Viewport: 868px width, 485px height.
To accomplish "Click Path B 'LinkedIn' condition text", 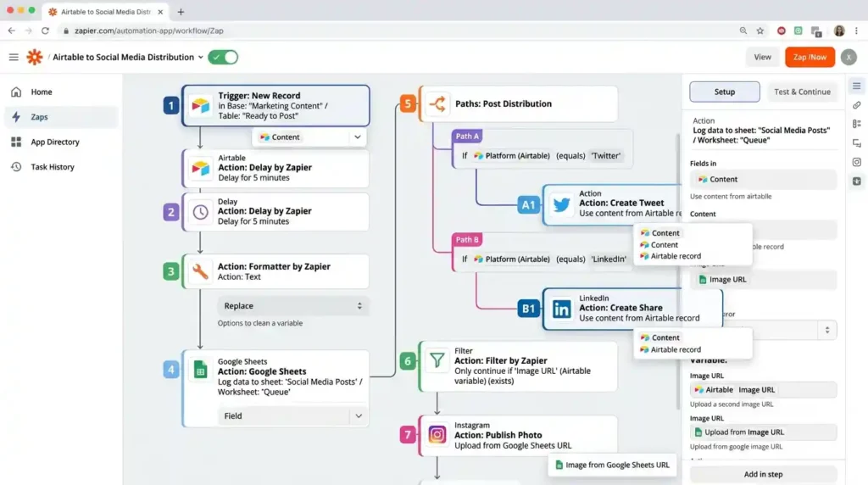I will tap(609, 259).
